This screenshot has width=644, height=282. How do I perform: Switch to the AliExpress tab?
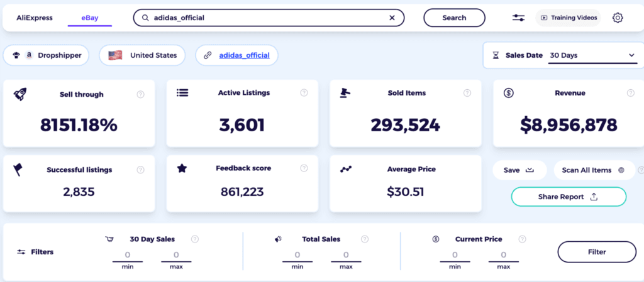click(35, 18)
